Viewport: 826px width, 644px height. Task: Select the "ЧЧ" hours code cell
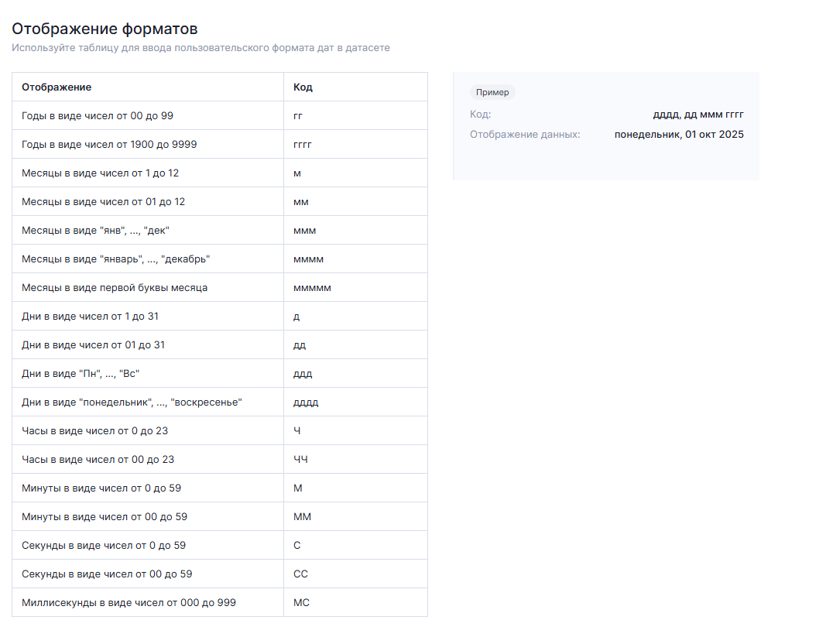[x=300, y=460]
